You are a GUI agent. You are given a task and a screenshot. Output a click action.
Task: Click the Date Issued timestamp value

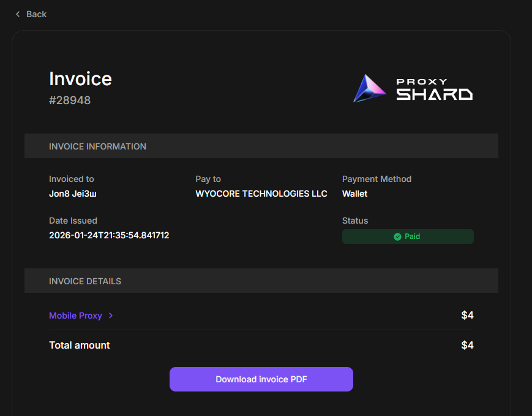pos(109,235)
